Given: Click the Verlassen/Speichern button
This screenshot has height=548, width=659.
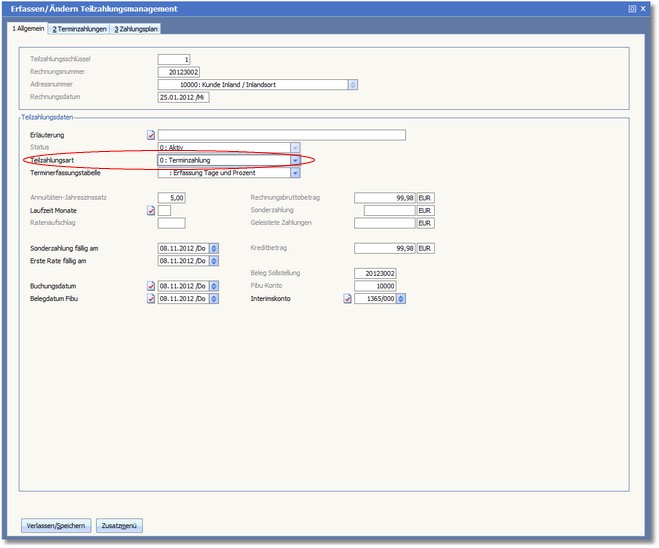Looking at the screenshot, I should 56,525.
